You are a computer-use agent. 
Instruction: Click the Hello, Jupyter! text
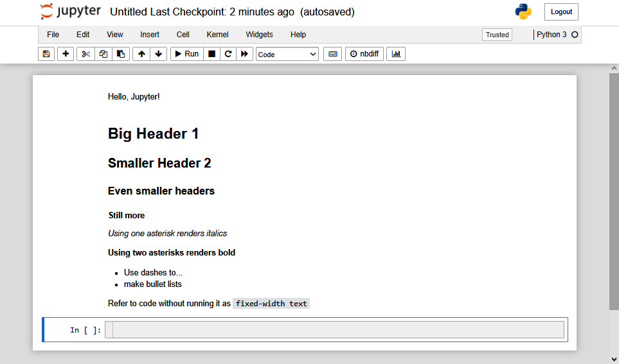[x=134, y=97]
